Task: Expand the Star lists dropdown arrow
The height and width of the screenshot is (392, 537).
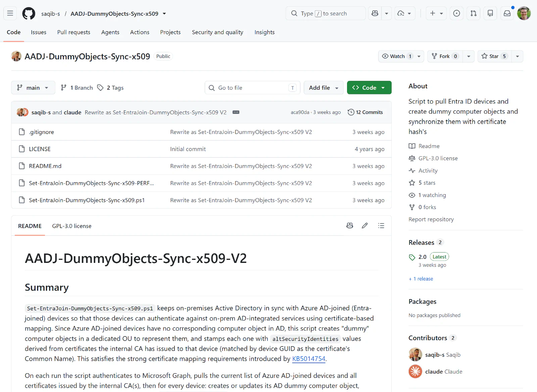Action: [517, 56]
